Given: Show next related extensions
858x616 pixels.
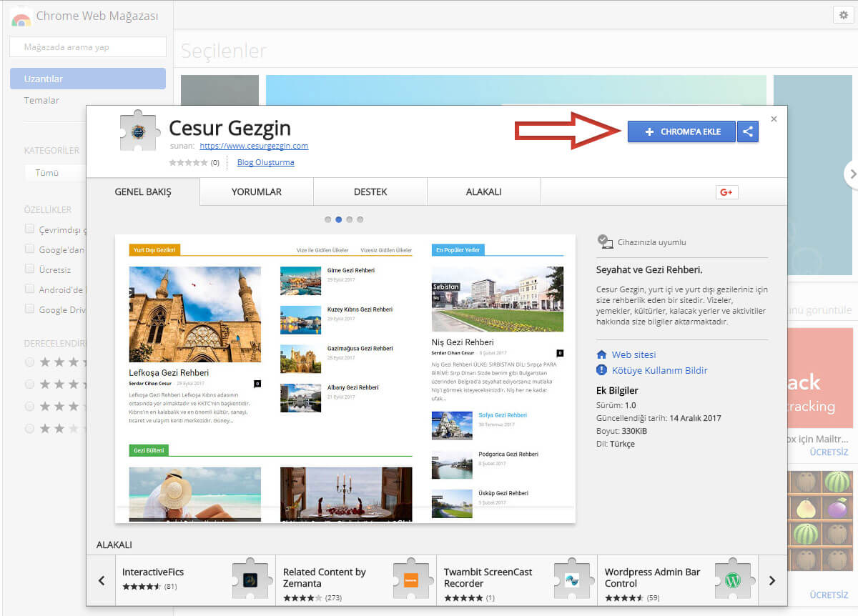Looking at the screenshot, I should click(x=771, y=580).
